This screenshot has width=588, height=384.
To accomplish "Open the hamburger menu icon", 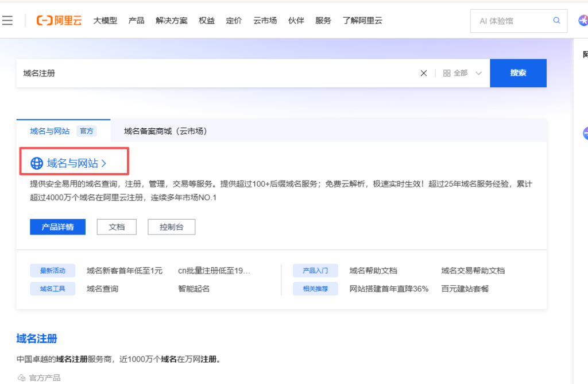I will [x=7, y=21].
